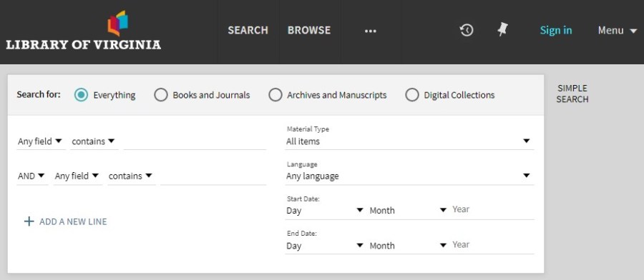Select Archives and Manuscripts search scope

[275, 95]
